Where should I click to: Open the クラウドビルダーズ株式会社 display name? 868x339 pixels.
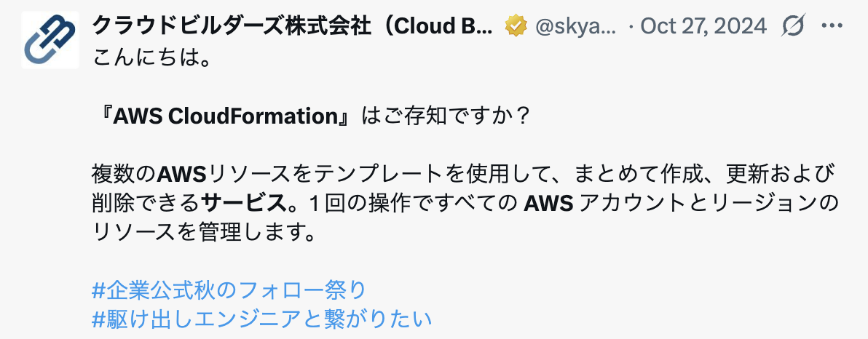click(x=292, y=26)
